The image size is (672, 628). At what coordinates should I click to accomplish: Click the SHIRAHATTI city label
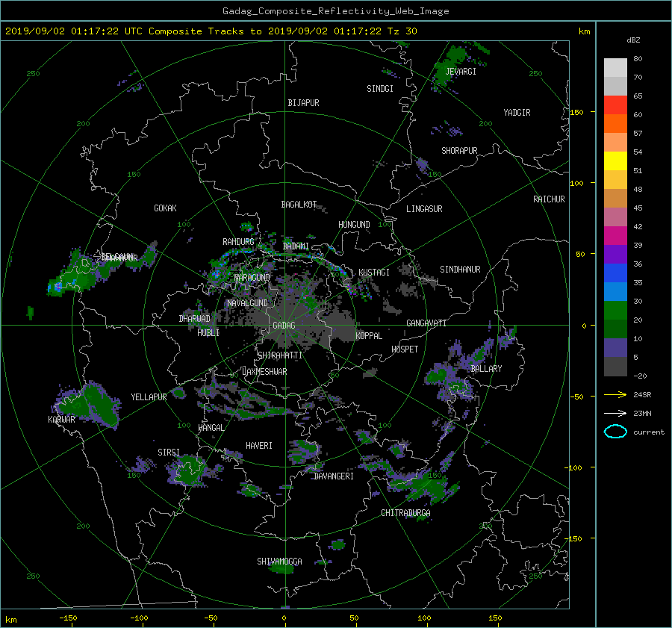click(x=280, y=355)
